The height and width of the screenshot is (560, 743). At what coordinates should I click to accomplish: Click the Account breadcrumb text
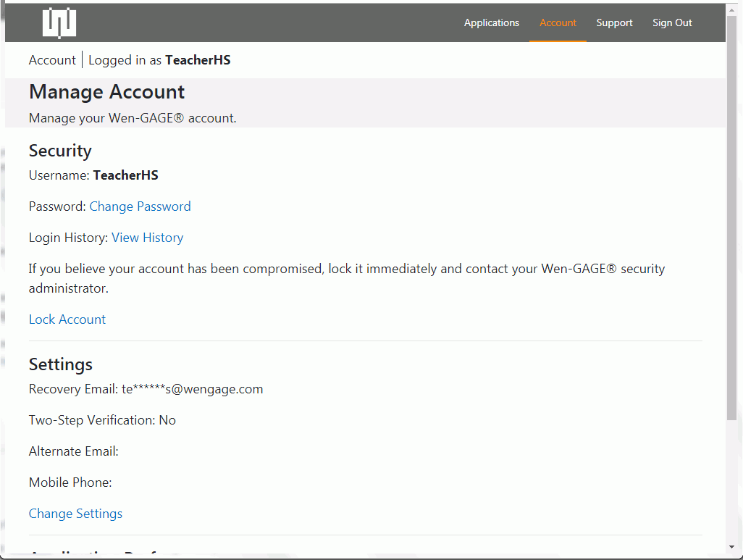pyautogui.click(x=52, y=60)
